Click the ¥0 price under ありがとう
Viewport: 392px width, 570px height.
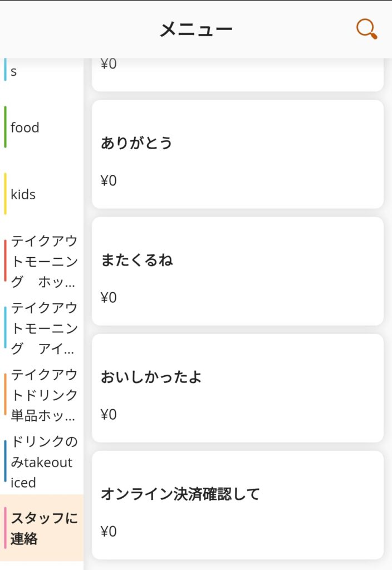coord(109,181)
